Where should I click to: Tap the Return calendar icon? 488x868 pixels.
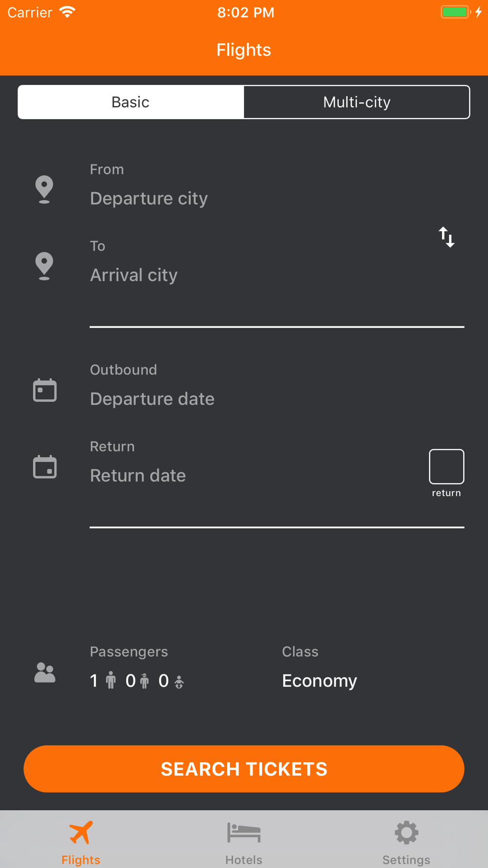click(45, 467)
